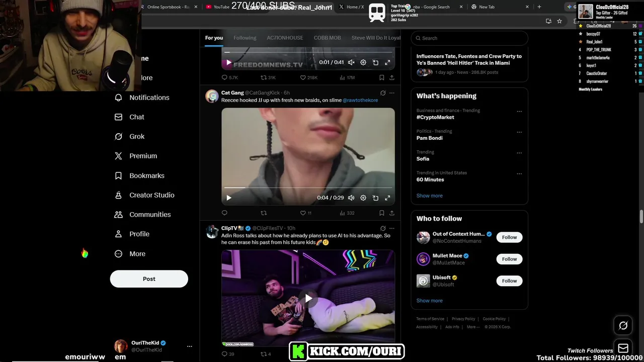Follow Mullet Mace
The image size is (644, 362).
[509, 259]
